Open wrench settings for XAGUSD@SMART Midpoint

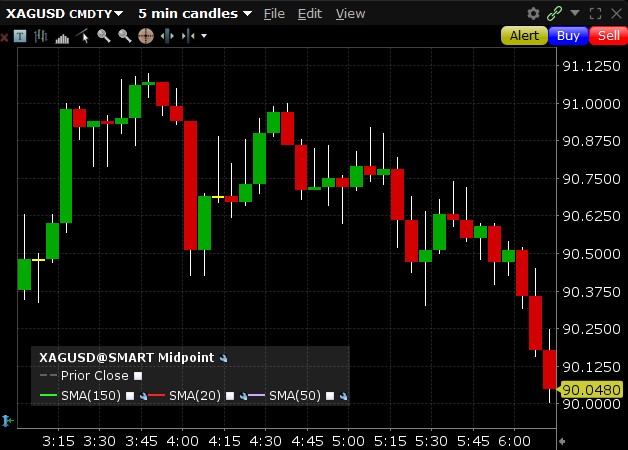224,358
